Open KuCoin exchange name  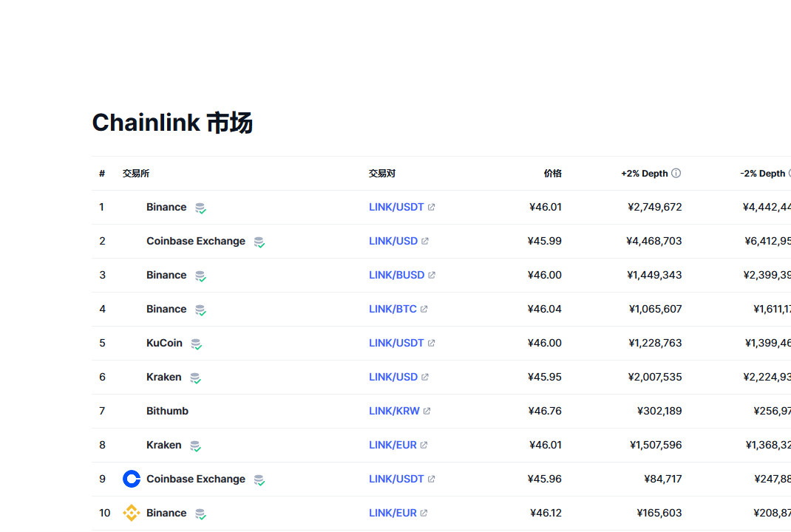164,343
